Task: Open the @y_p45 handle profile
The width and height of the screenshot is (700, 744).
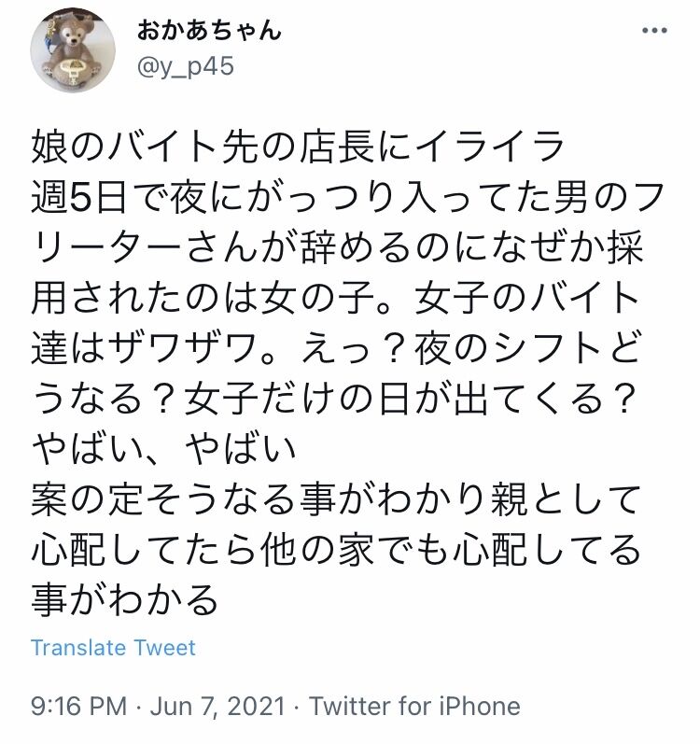Action: pos(185,66)
